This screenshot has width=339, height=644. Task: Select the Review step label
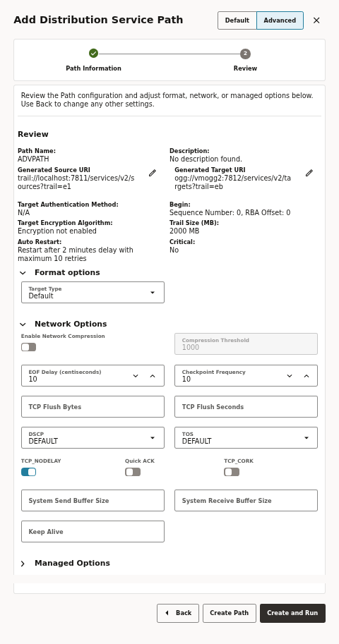click(x=245, y=68)
